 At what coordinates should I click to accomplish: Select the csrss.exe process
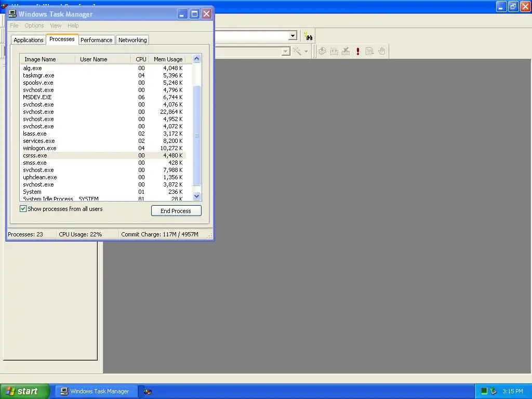(103, 155)
